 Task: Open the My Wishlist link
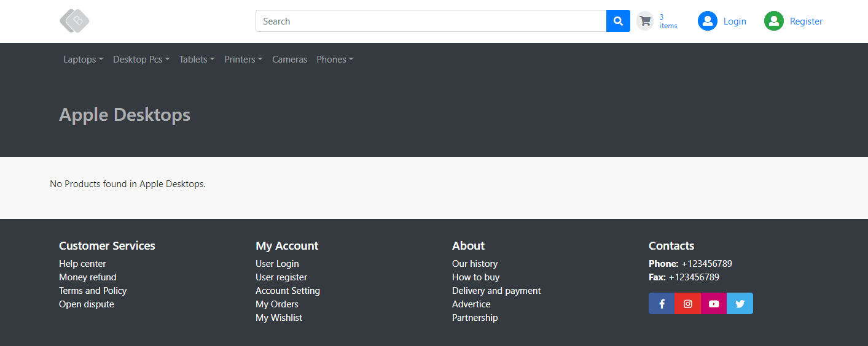279,318
